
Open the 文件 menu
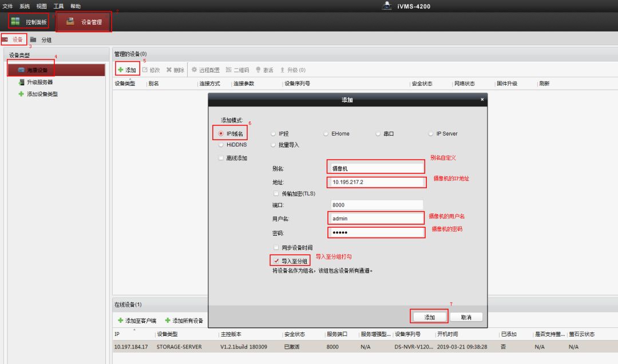tap(7, 6)
